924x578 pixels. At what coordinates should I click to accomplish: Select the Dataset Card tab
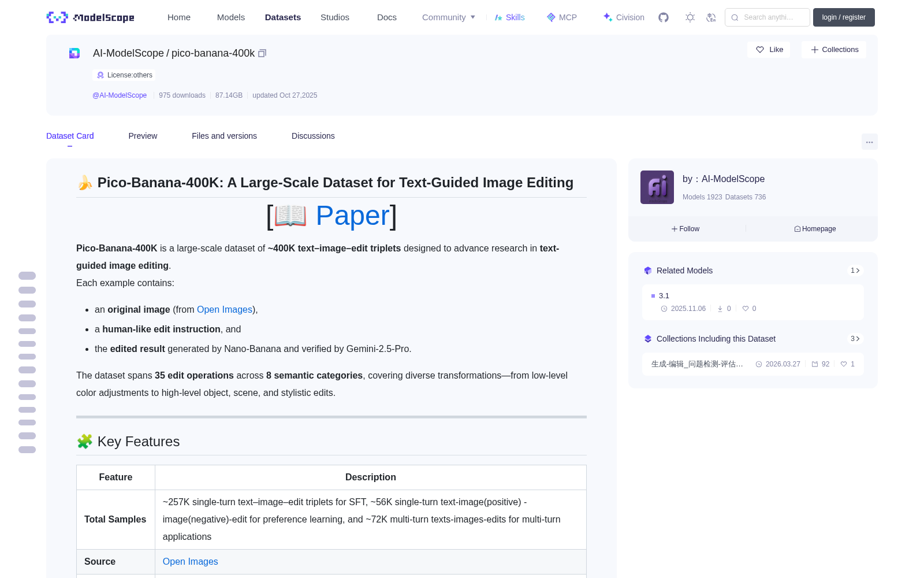coord(70,136)
